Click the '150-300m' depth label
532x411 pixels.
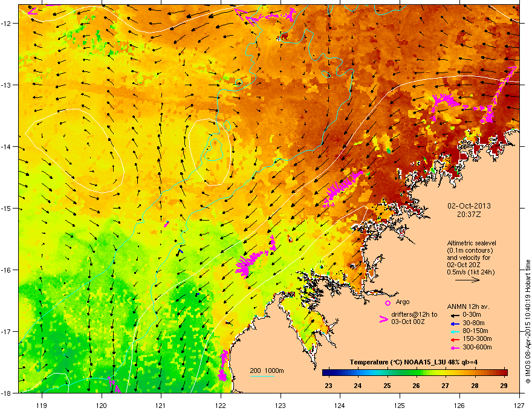(x=477, y=339)
